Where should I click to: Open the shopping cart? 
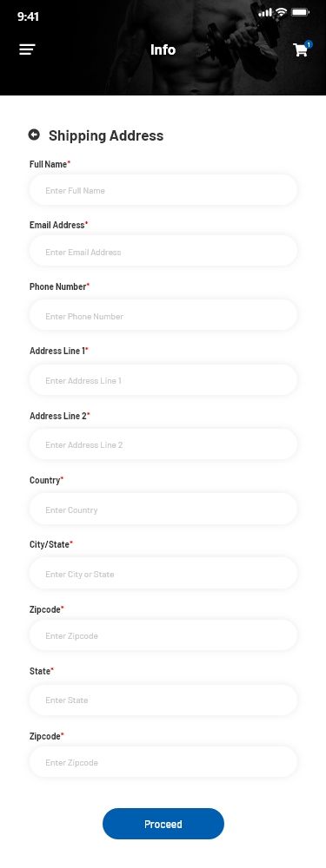(301, 50)
